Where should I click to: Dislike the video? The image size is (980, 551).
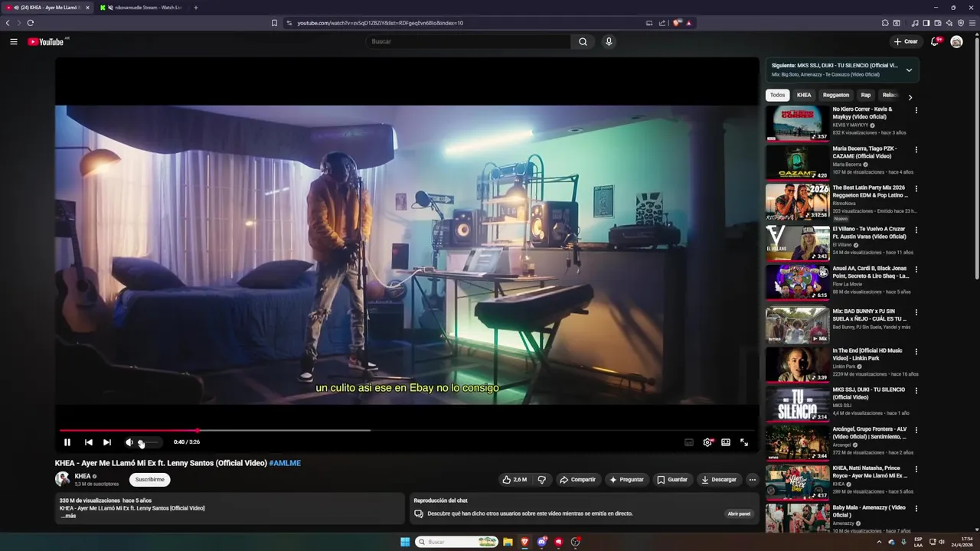click(542, 480)
